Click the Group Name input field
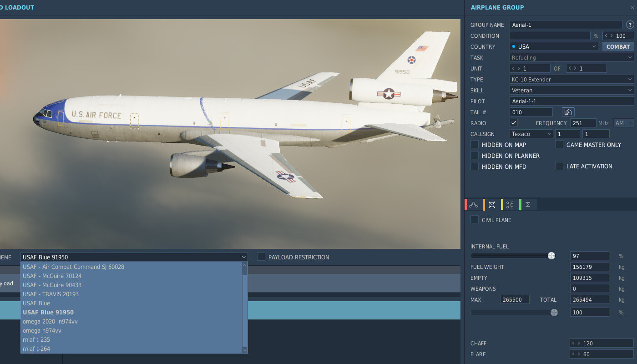Viewport: 637px width, 364px height. [566, 25]
